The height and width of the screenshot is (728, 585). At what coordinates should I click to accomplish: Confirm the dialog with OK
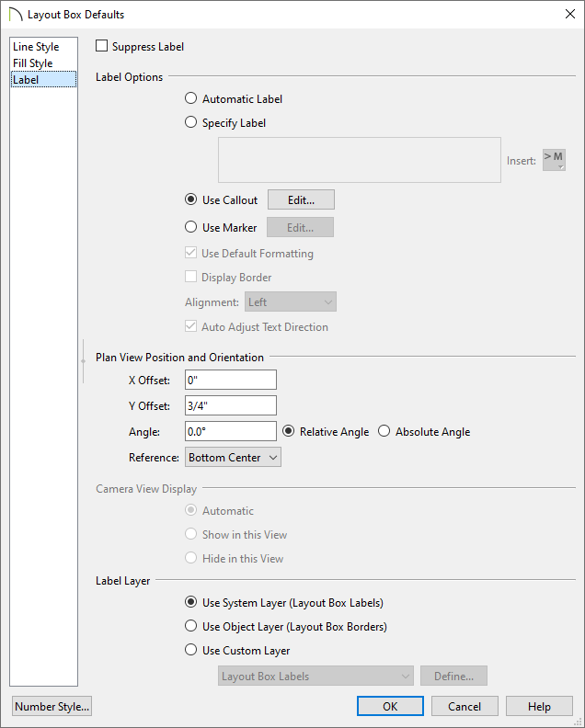click(390, 706)
